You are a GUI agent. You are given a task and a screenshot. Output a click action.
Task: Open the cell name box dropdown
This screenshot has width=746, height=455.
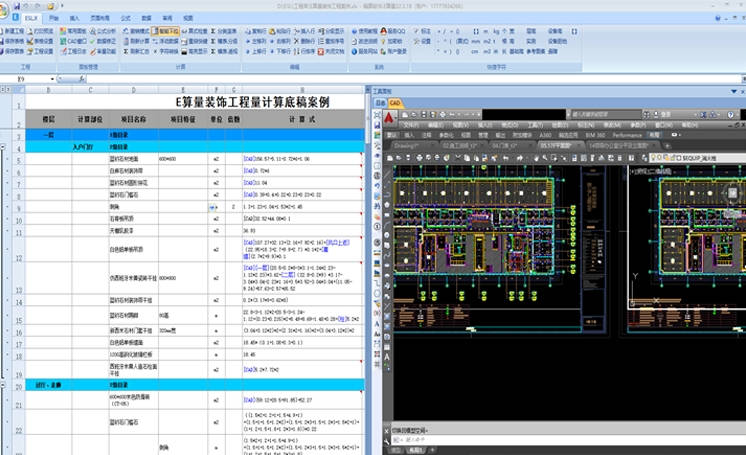coord(53,78)
